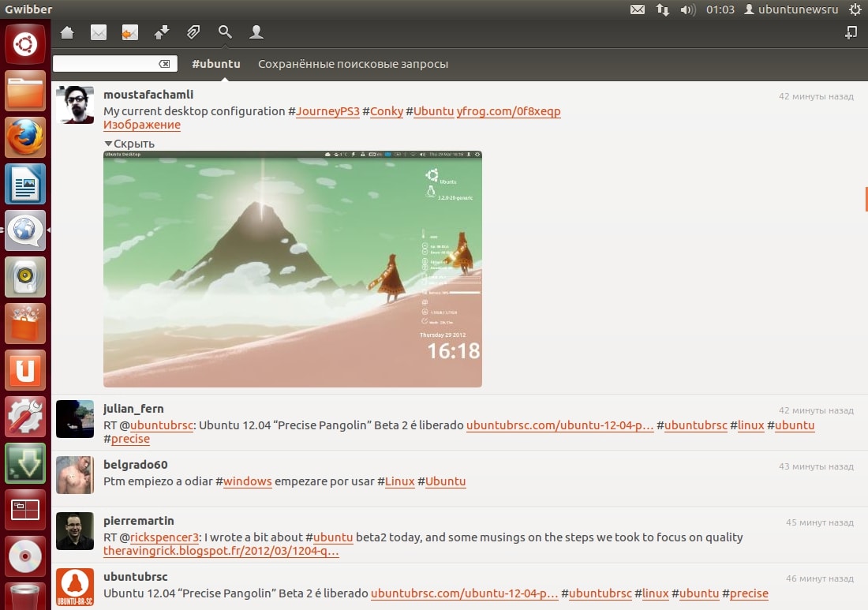Click pierremartin's avatar picture
Viewport: 868px width, 610px height.
click(x=75, y=531)
